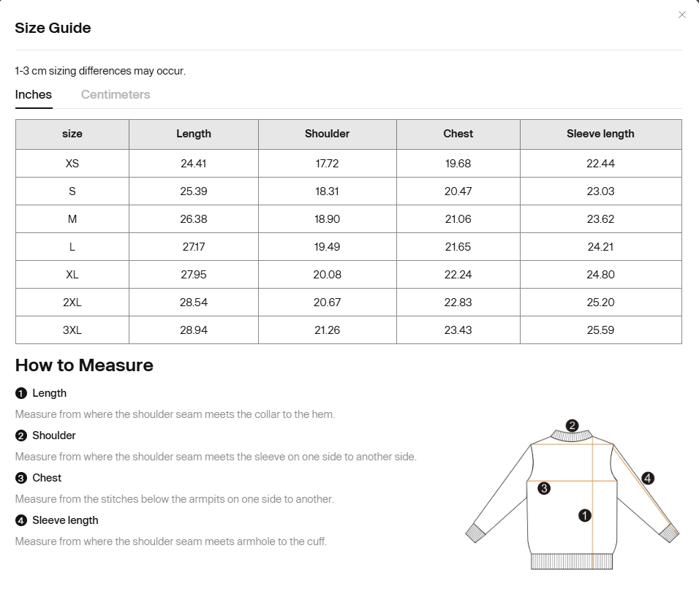This screenshot has height=616, width=699.
Task: Click marker 4 on the sweater diagram sleeve
Action: (x=648, y=479)
